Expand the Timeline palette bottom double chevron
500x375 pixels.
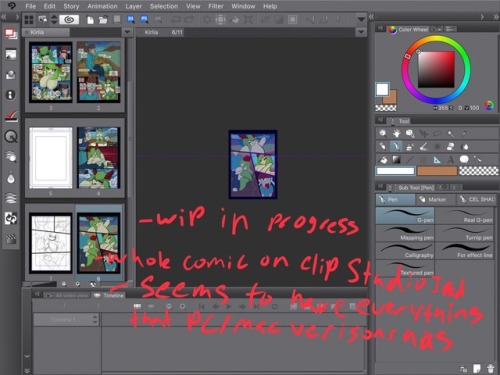click(27, 371)
